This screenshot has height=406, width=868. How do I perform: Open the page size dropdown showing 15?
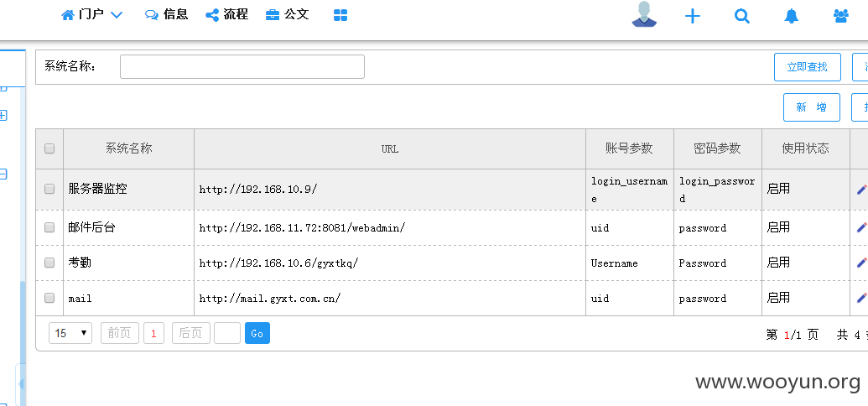(x=70, y=333)
